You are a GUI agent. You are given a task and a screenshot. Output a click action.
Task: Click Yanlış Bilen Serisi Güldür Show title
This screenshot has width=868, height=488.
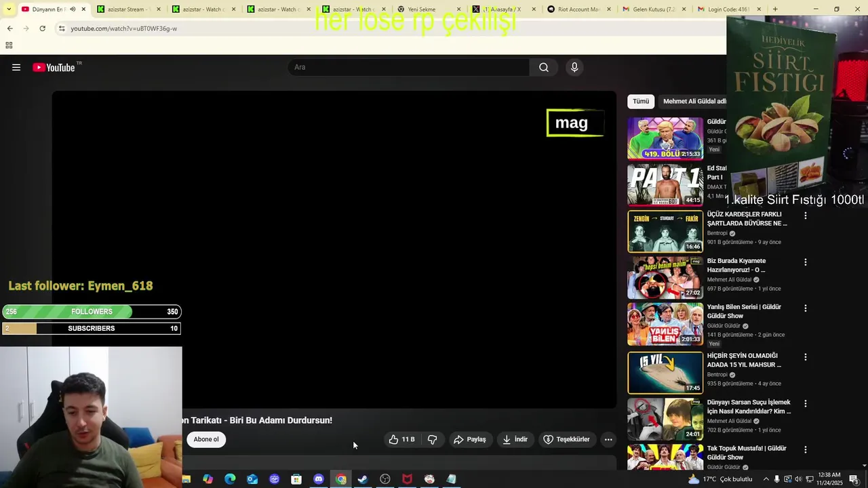(744, 311)
